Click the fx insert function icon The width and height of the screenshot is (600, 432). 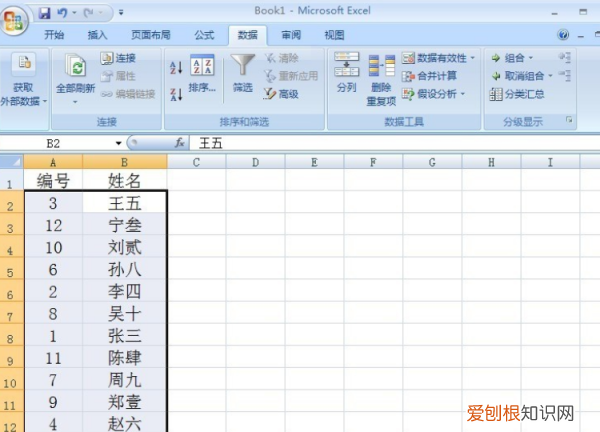coord(180,143)
